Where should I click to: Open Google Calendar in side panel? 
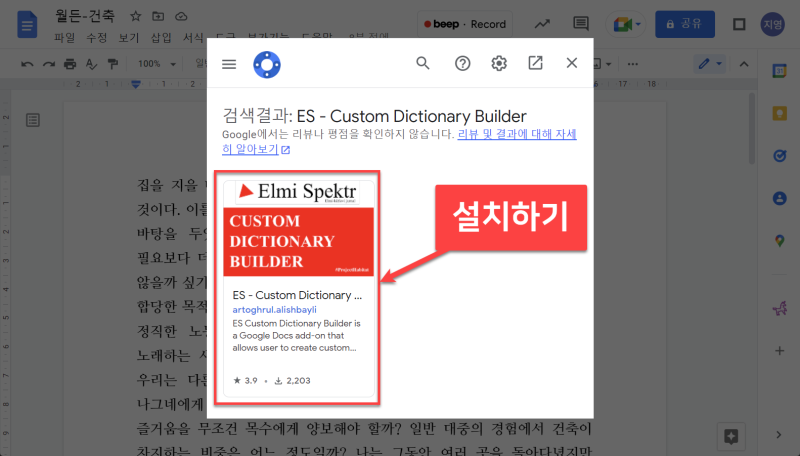(780, 71)
